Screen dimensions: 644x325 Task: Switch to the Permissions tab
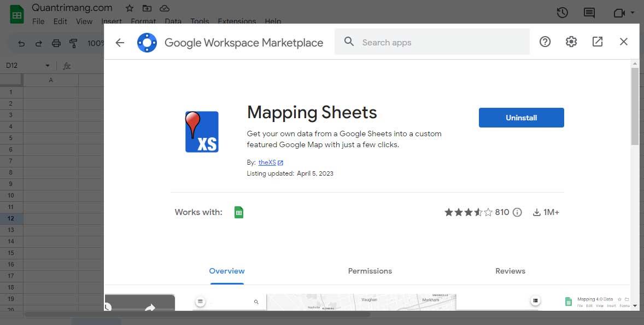point(370,271)
